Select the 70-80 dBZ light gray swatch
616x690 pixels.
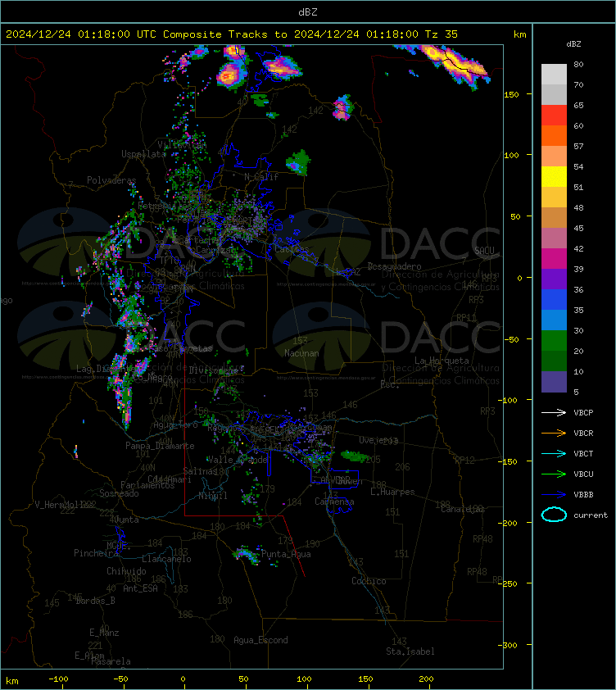click(554, 75)
